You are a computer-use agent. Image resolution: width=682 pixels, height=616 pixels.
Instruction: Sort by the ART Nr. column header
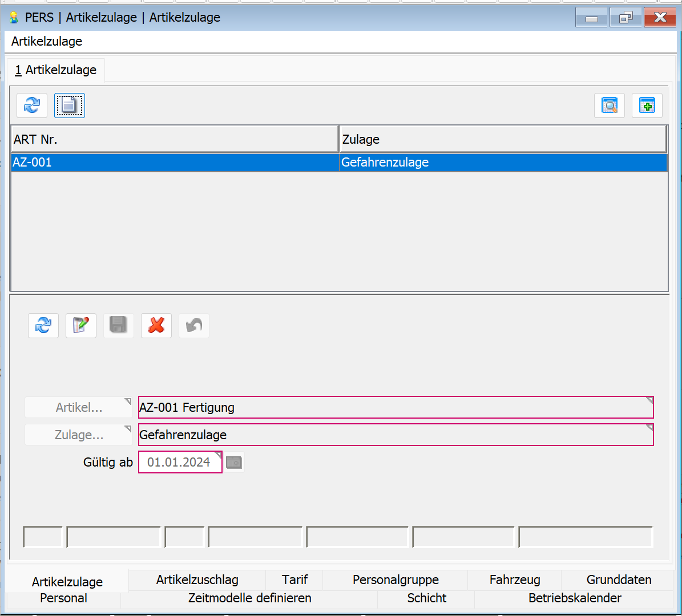175,139
